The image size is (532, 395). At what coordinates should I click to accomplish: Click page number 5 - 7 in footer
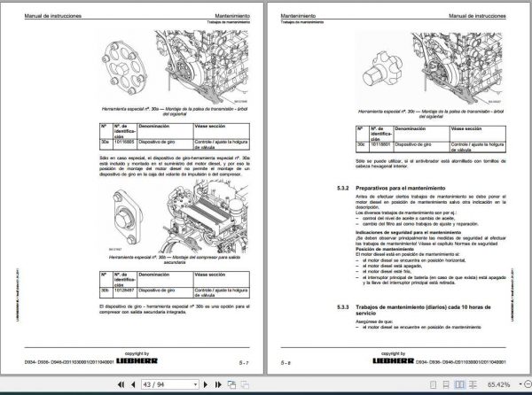tap(244, 362)
